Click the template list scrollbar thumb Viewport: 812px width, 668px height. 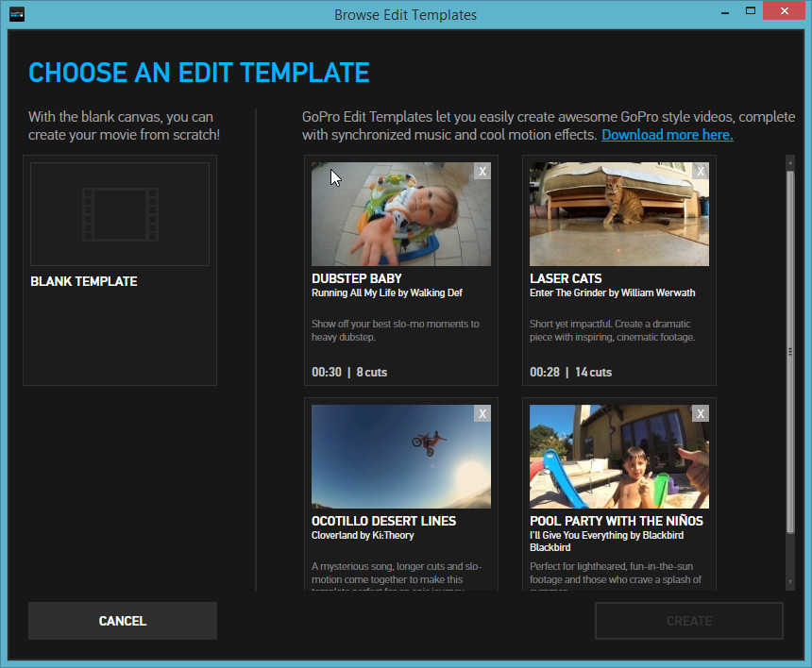click(x=789, y=352)
